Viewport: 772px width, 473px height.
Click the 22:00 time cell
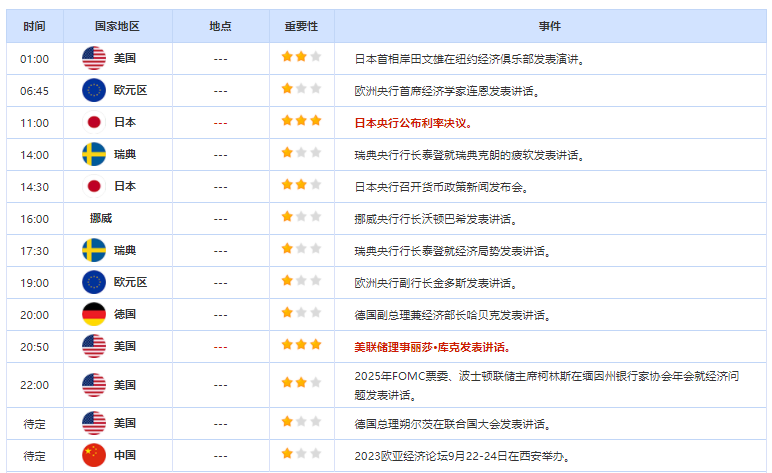click(34, 385)
